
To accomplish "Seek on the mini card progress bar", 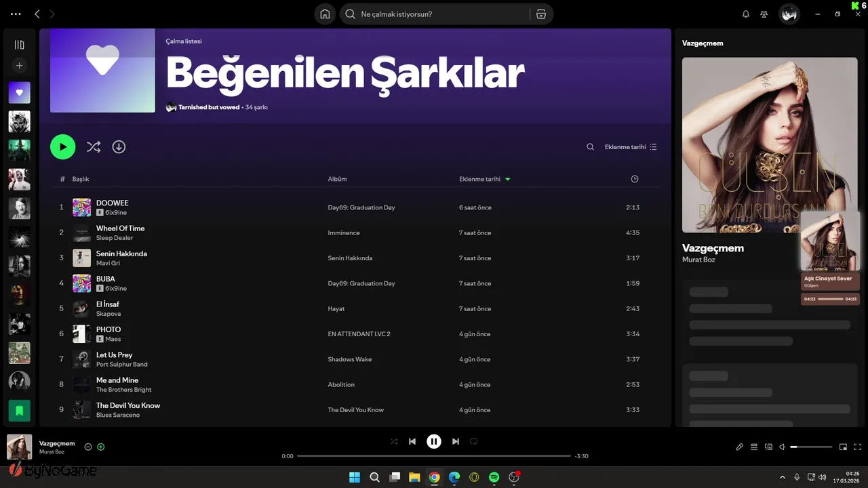I will click(830, 299).
